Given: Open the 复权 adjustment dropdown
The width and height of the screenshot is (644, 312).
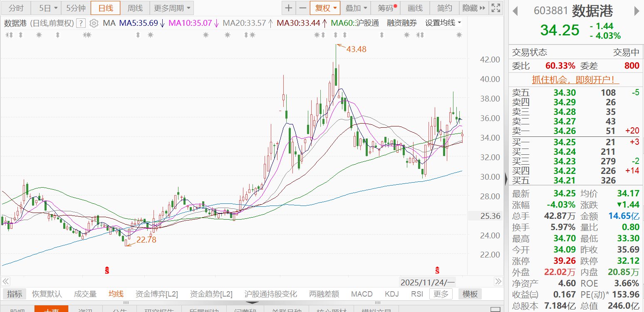Looking at the screenshot, I should click(x=325, y=8).
